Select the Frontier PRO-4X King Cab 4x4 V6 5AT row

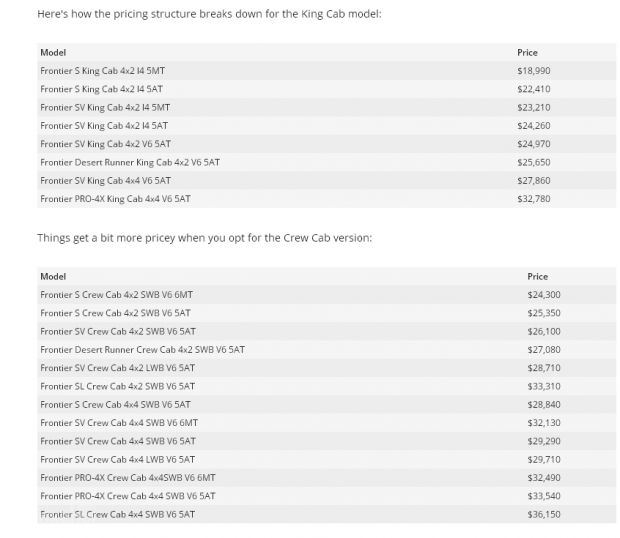tap(114, 199)
